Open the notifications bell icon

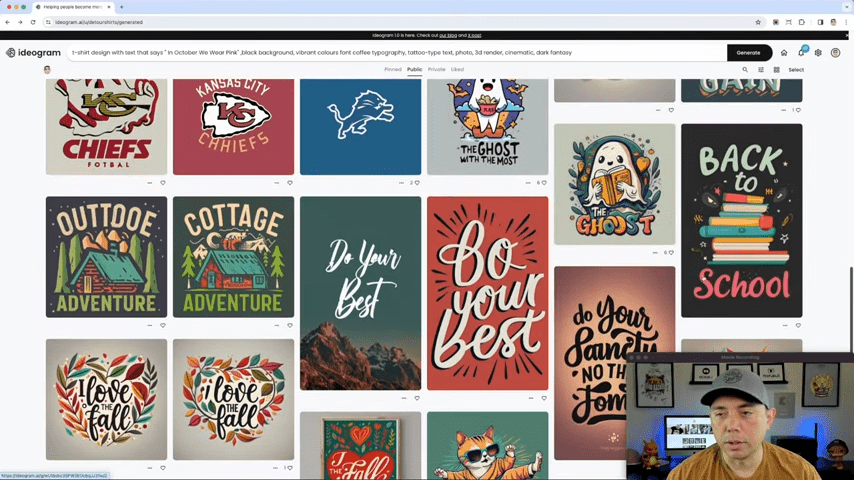coord(801,53)
